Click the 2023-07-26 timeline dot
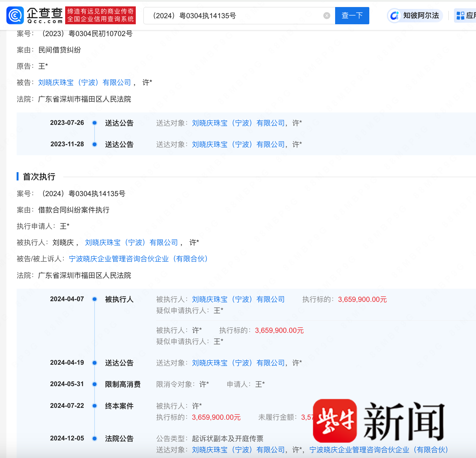 tap(95, 123)
